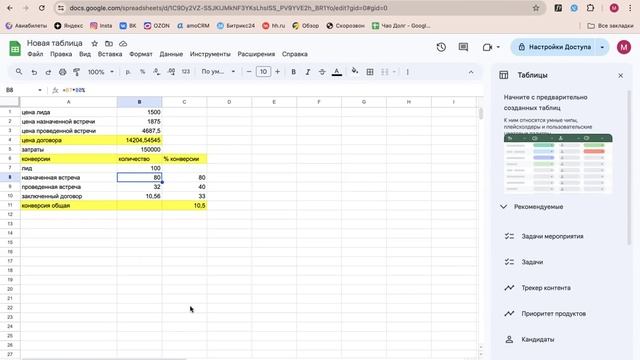Redo the last action
Screen dimensions: 640x360
pyautogui.click(x=48, y=72)
